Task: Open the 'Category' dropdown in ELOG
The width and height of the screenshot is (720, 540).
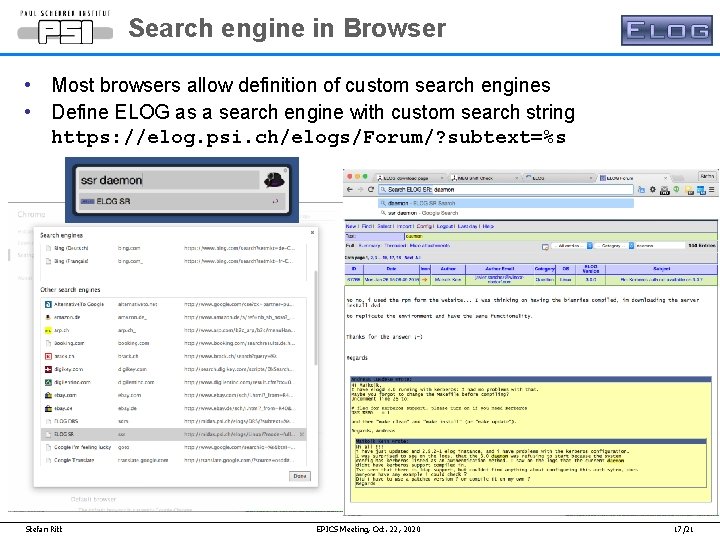Action: [614, 246]
